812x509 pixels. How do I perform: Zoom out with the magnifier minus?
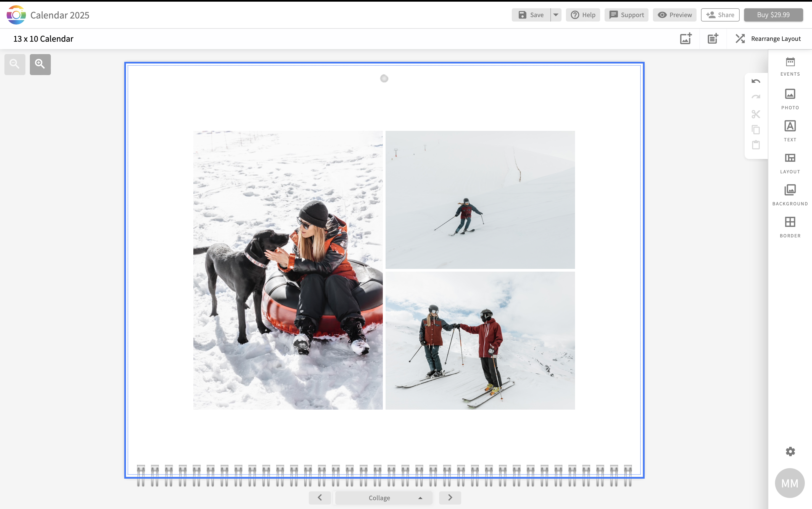point(15,64)
